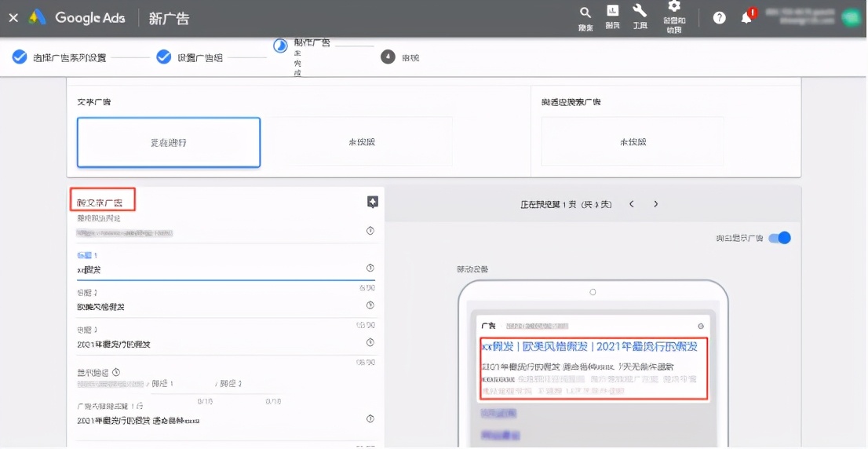Viewport: 868px width, 449px height.
Task: Select the middle not-started text ad card
Action: [362, 142]
